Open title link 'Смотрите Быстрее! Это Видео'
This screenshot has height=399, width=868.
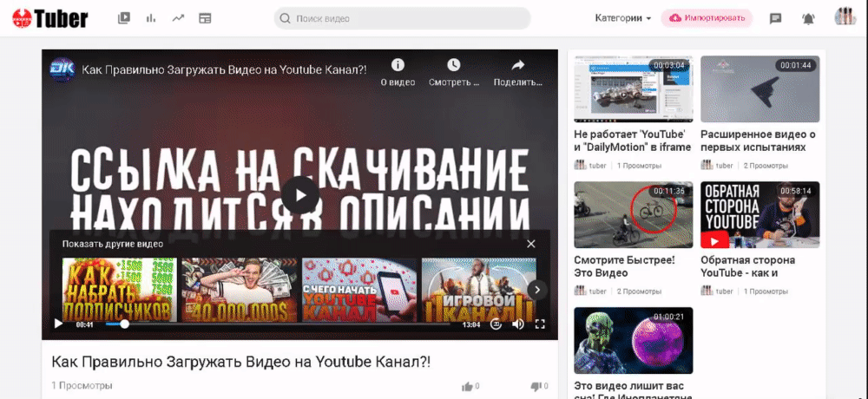click(624, 266)
